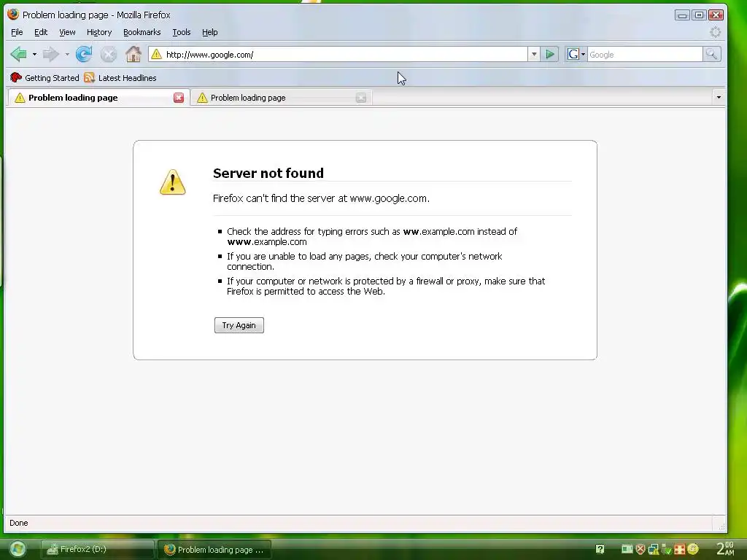Viewport: 747px width, 560px height.
Task: Close the active first tab
Action: pos(179,98)
